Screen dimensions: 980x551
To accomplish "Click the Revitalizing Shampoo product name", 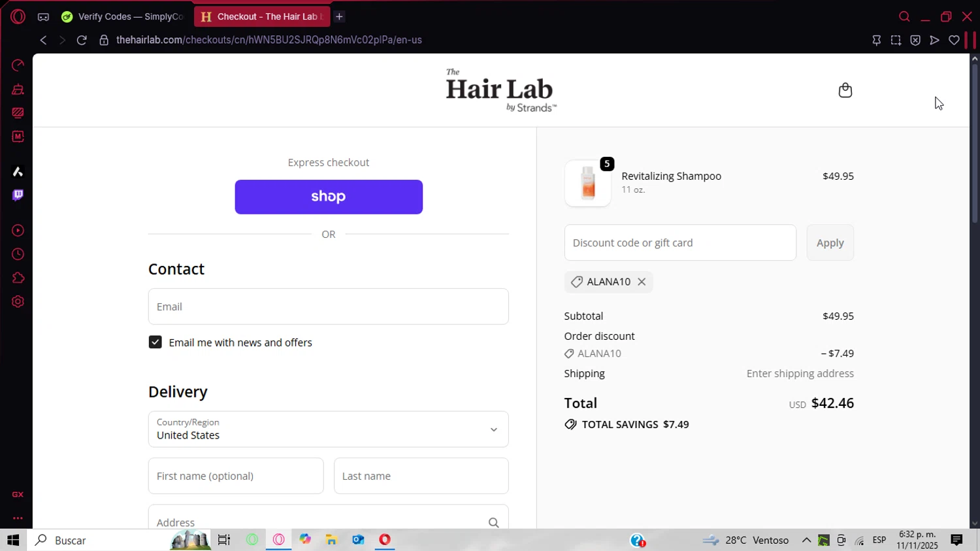I will [671, 176].
